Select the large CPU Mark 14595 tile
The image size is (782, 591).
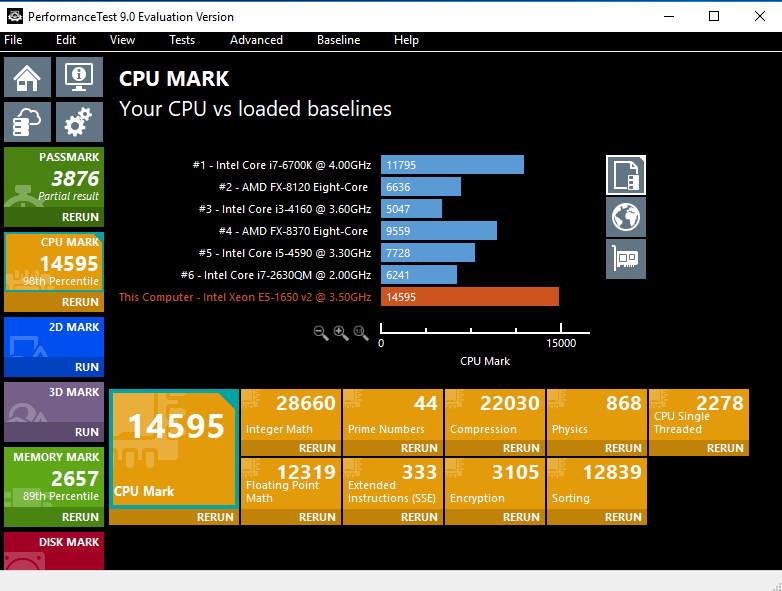click(x=174, y=449)
